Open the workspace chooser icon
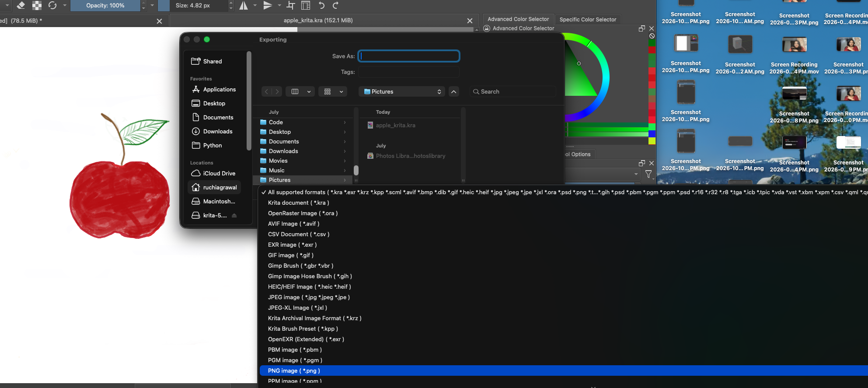This screenshot has width=868, height=388. click(x=306, y=5)
